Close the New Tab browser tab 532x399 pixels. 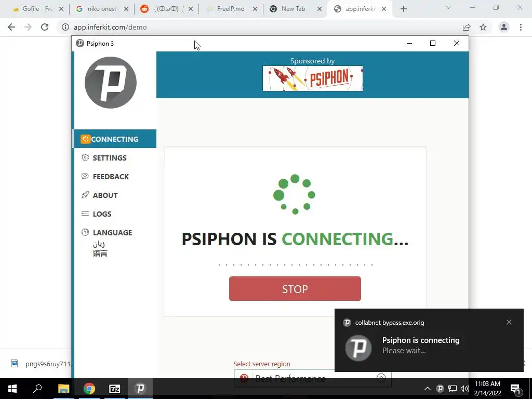click(x=320, y=9)
